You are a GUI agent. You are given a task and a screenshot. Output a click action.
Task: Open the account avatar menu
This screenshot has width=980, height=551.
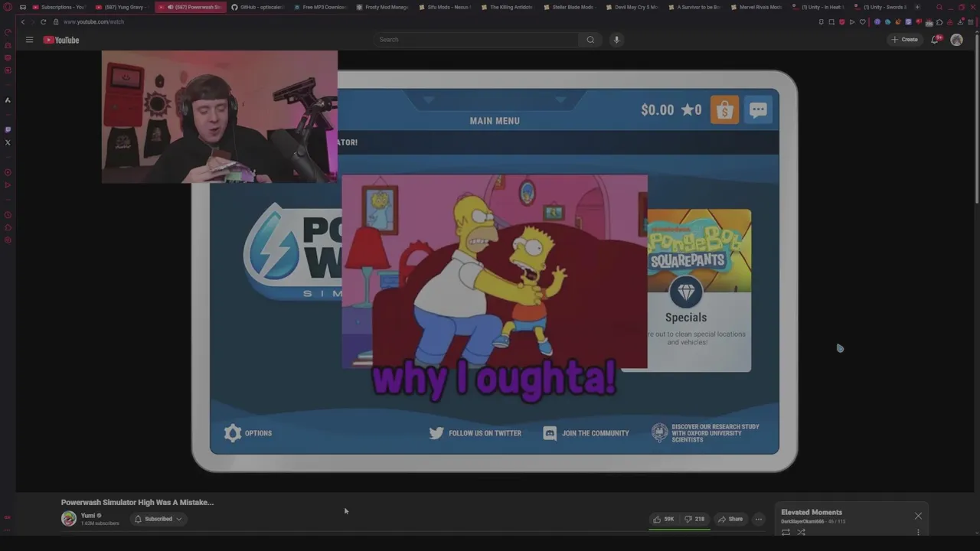(956, 40)
